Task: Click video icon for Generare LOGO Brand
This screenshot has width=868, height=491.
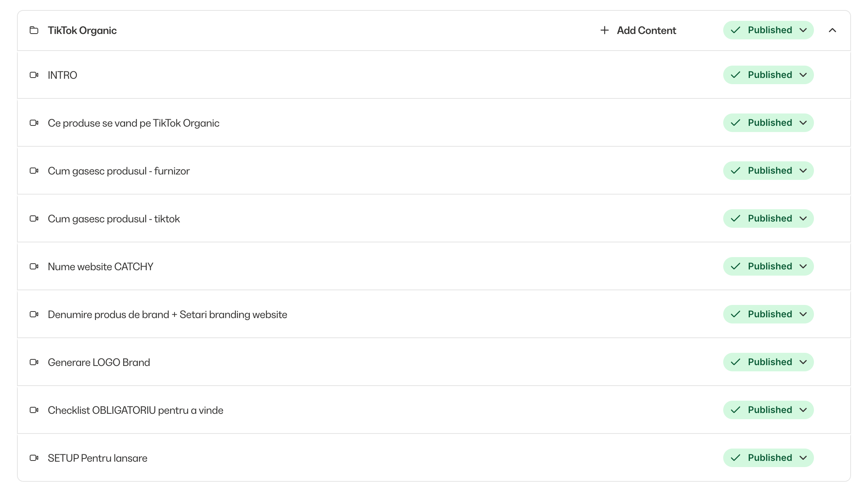Action: point(34,362)
